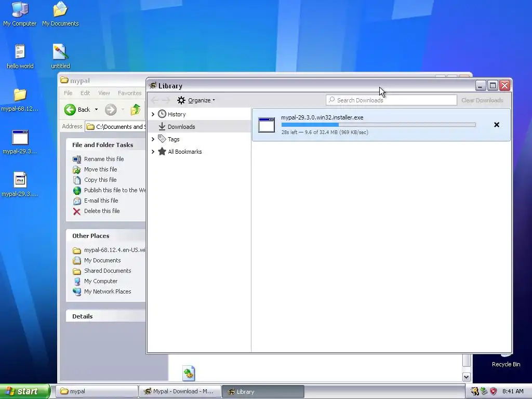Image resolution: width=532 pixels, height=399 pixels.
Task: Open Favorites menu in mypal window
Action: (129, 93)
